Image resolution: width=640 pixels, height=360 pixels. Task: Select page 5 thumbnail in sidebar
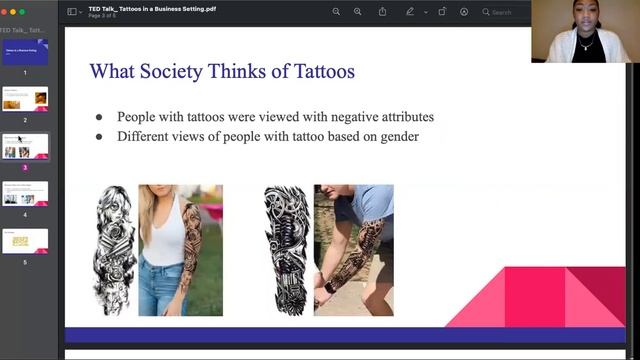tap(25, 241)
